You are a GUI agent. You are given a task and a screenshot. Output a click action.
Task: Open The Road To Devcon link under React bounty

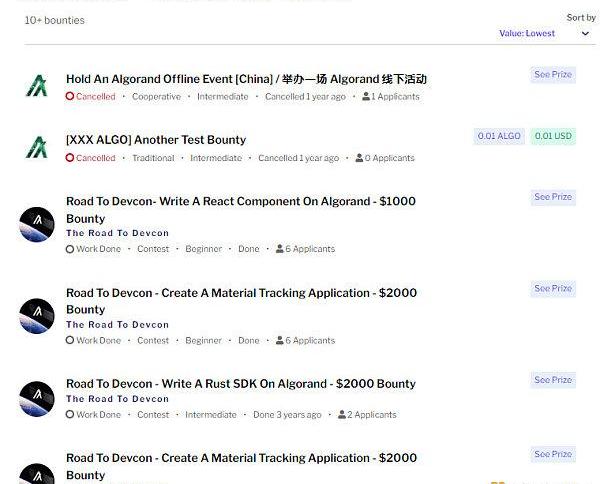117,233
